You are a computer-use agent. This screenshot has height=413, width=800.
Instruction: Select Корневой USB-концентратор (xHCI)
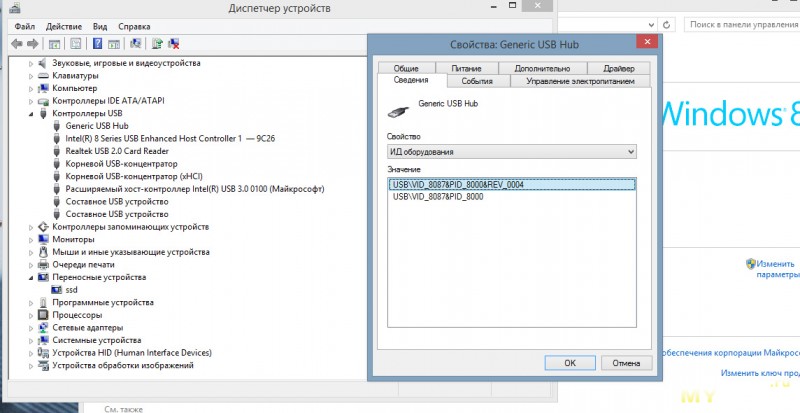click(134, 176)
